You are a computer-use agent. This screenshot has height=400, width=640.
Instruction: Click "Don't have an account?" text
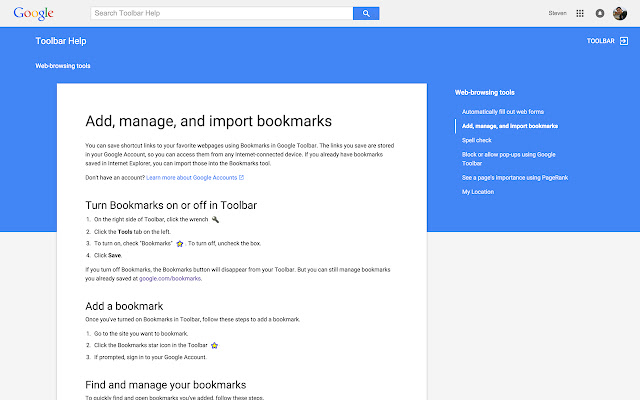point(115,178)
